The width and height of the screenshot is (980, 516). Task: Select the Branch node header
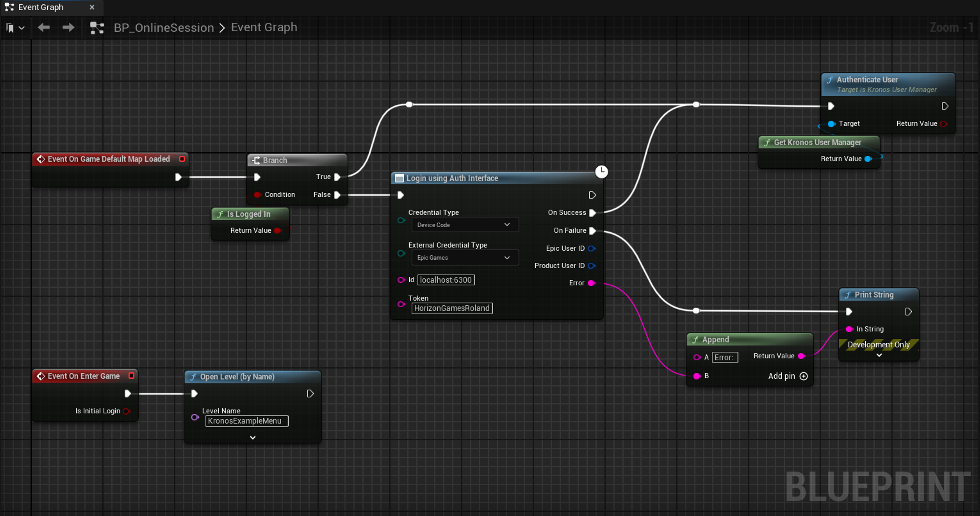pos(297,160)
